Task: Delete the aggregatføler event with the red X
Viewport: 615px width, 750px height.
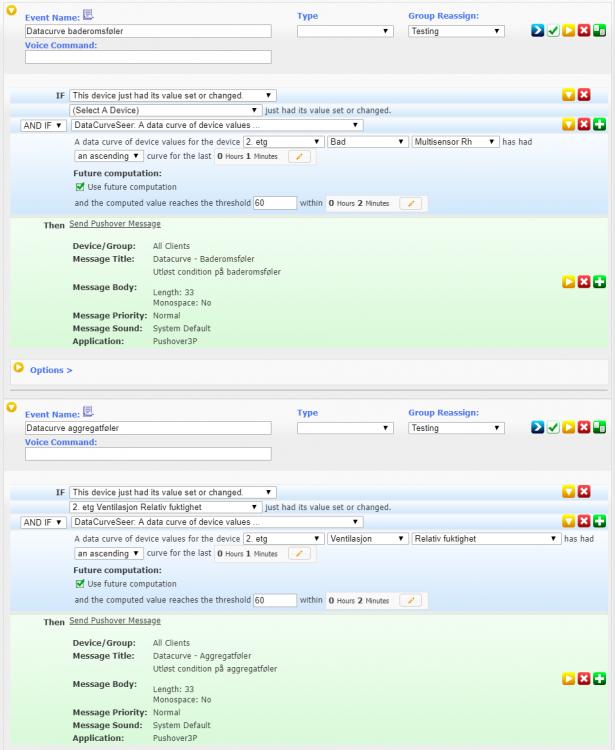Action: click(x=584, y=427)
